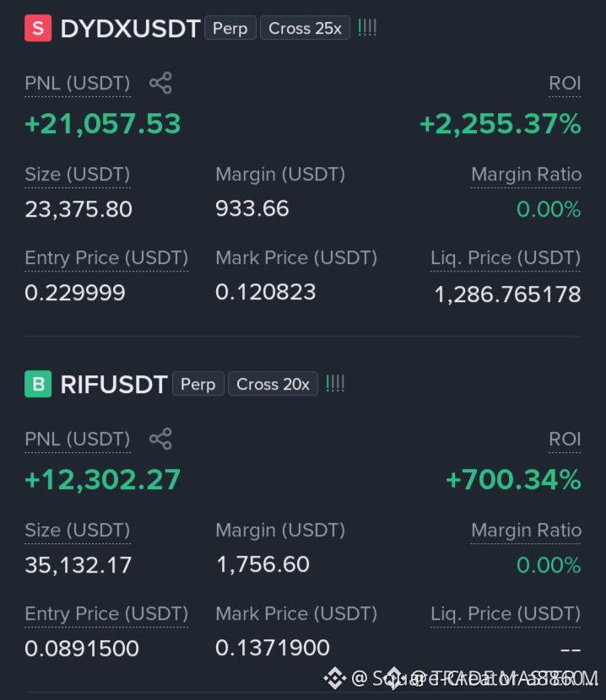Open the RIFUSDT Cross 20x leverage setting

click(x=273, y=384)
